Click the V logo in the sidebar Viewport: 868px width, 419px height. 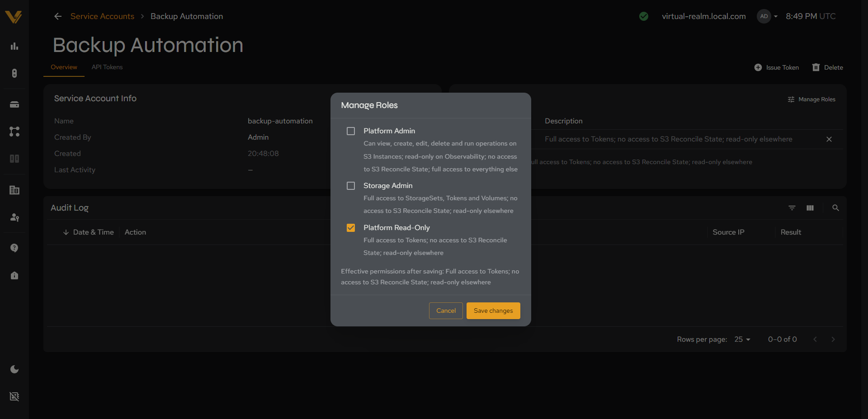[14, 17]
